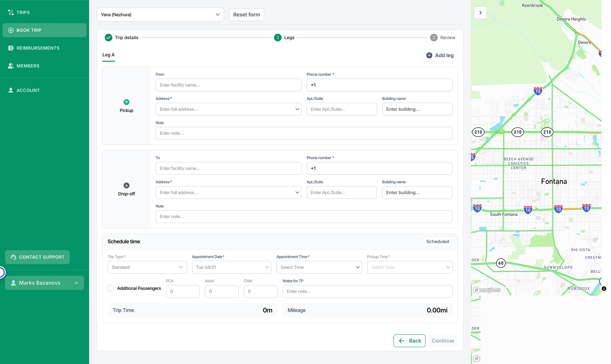The image size is (611, 364).
Task: Click the Members people icon
Action: (11, 66)
